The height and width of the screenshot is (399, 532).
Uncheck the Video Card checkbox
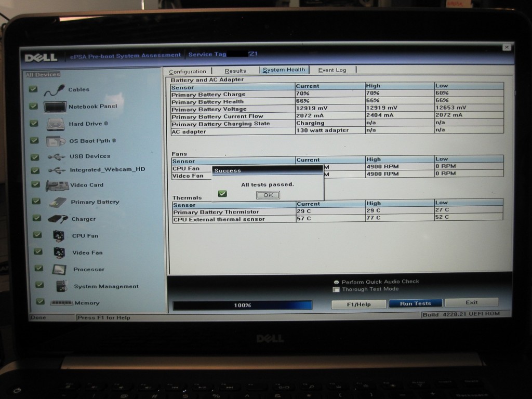(x=36, y=184)
